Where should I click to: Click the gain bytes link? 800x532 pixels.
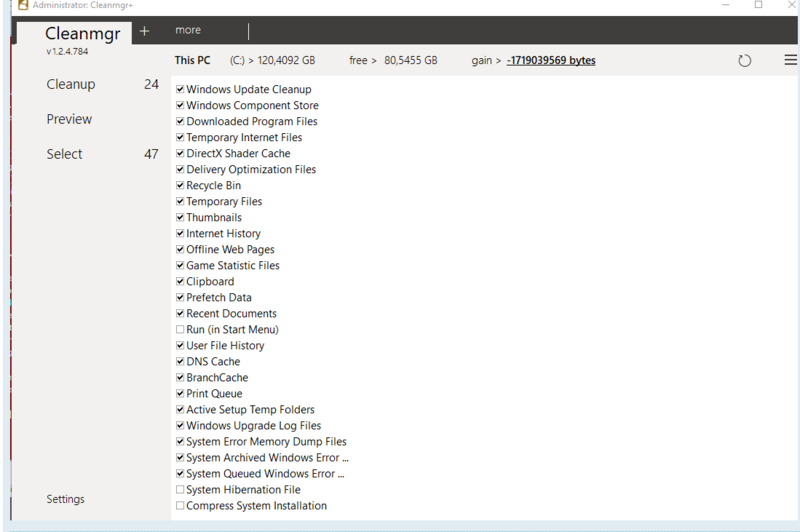(551, 60)
